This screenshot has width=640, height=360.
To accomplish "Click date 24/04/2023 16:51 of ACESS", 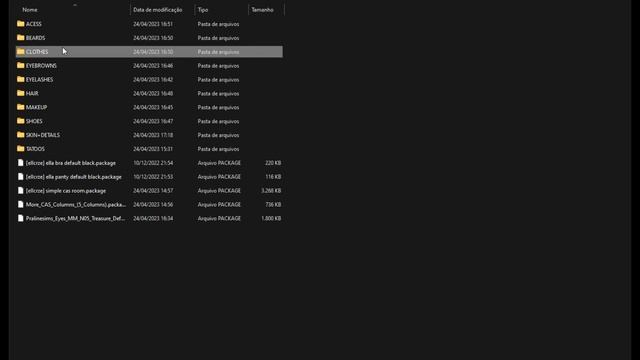I will point(153,24).
